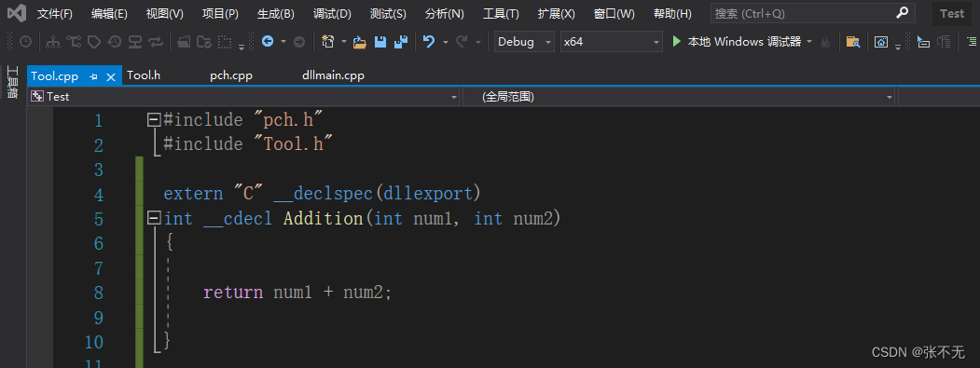
Task: Open the 测试(S) menu
Action: point(388,14)
